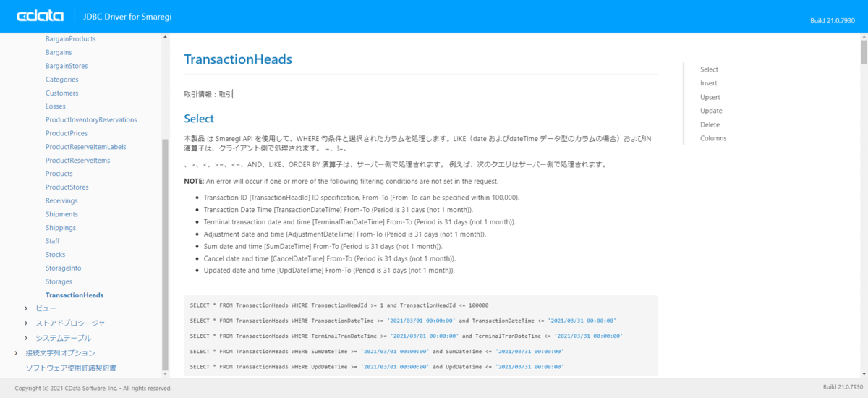Image resolution: width=868 pixels, height=398 pixels.
Task: Click the TransactionHeadId >= 1 SQL query
Action: point(339,305)
